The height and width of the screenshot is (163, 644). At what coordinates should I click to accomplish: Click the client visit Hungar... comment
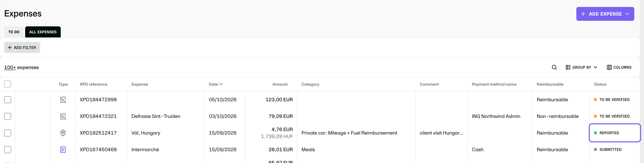click(x=441, y=133)
